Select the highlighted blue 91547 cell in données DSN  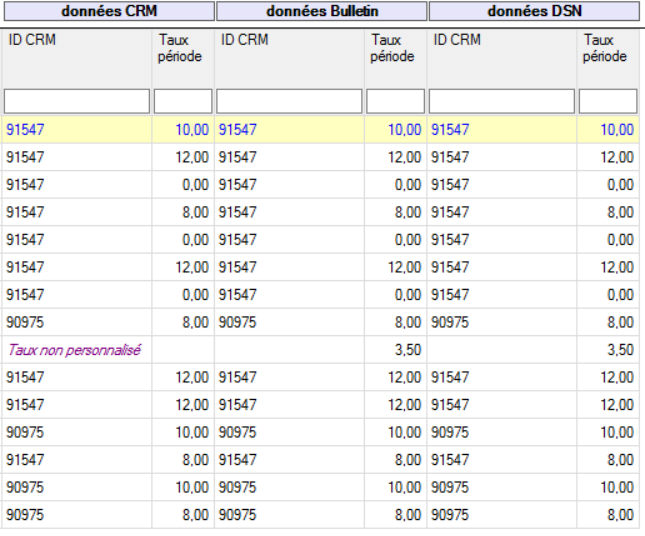[502, 130]
